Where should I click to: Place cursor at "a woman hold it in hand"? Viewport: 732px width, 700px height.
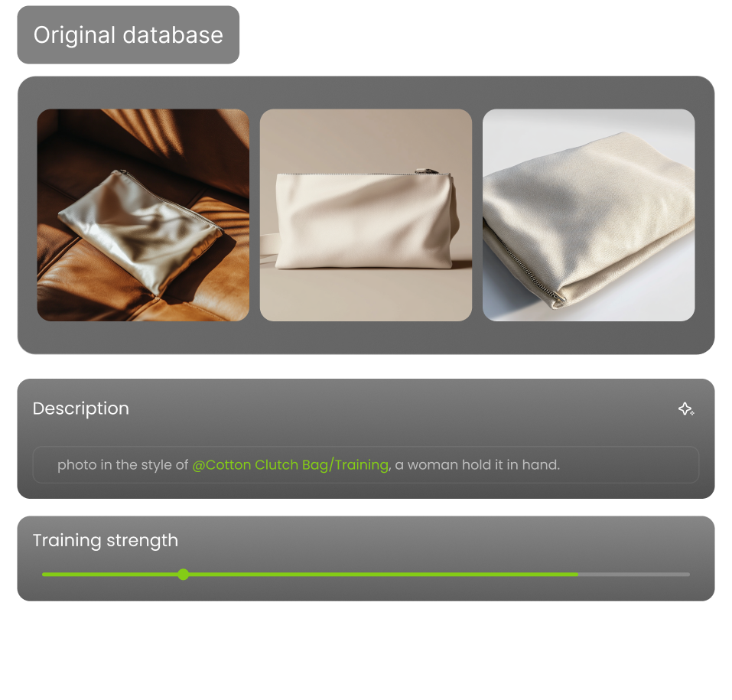pyautogui.click(x=477, y=465)
